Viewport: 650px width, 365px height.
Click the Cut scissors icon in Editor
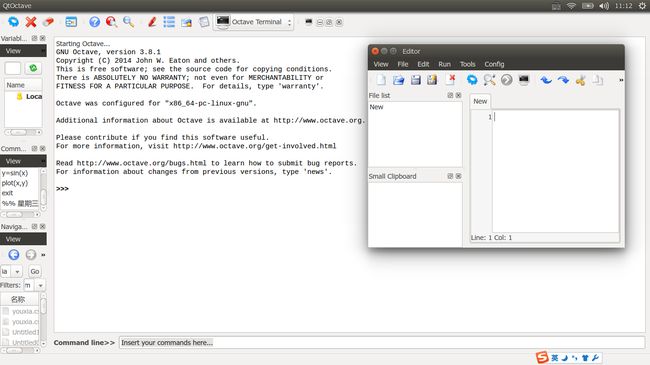580,80
